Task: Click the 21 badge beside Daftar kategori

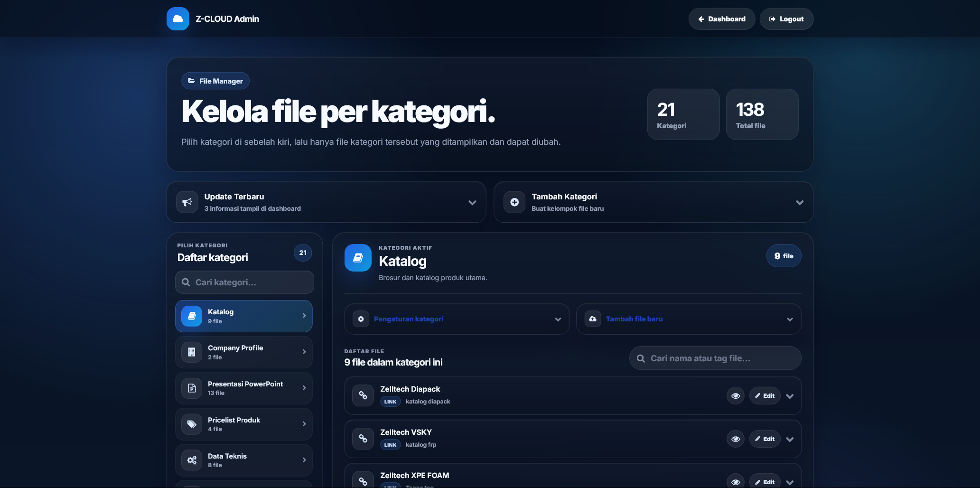Action: [303, 253]
